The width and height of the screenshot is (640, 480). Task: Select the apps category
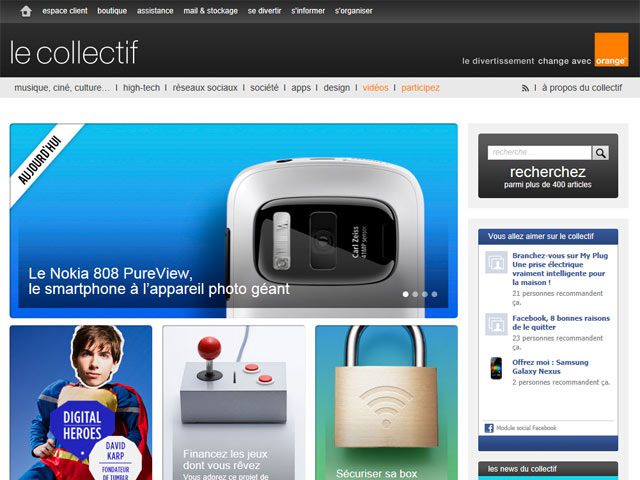pyautogui.click(x=301, y=88)
